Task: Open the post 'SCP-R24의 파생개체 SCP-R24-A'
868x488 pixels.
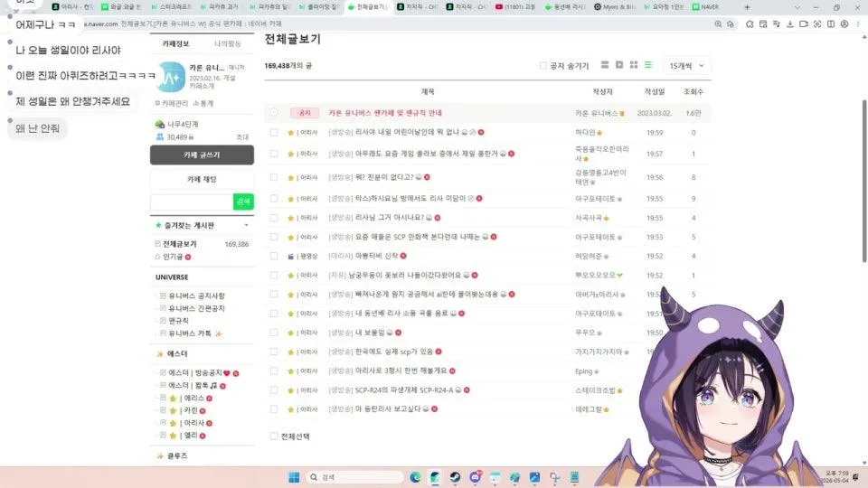Action: click(404, 390)
